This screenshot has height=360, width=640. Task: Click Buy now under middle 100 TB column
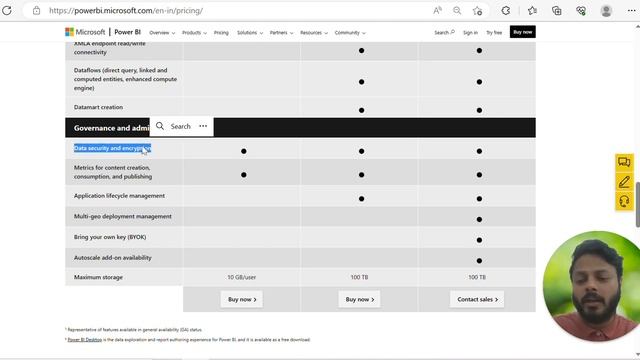tap(359, 299)
